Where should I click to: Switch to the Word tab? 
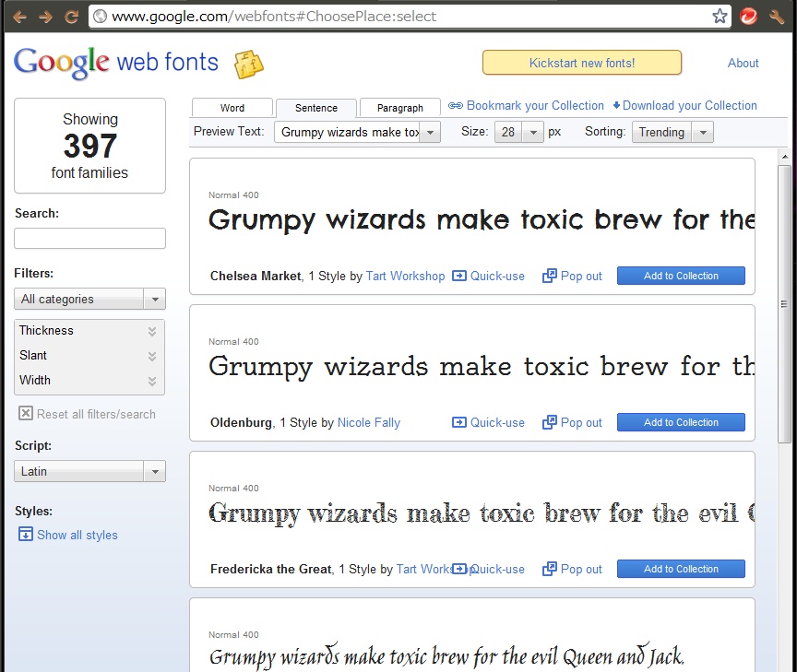coord(232,108)
